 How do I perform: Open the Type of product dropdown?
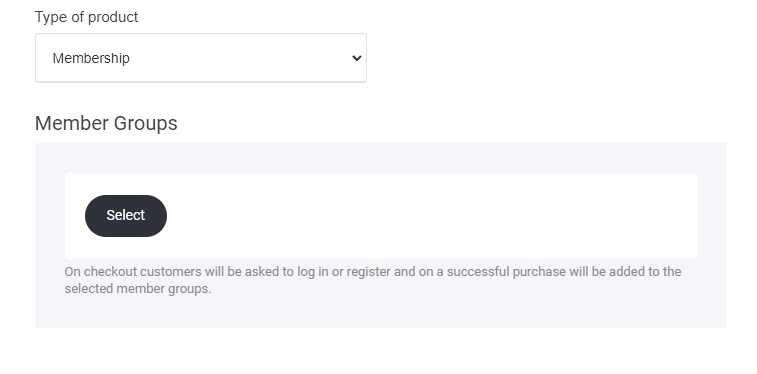pos(201,58)
